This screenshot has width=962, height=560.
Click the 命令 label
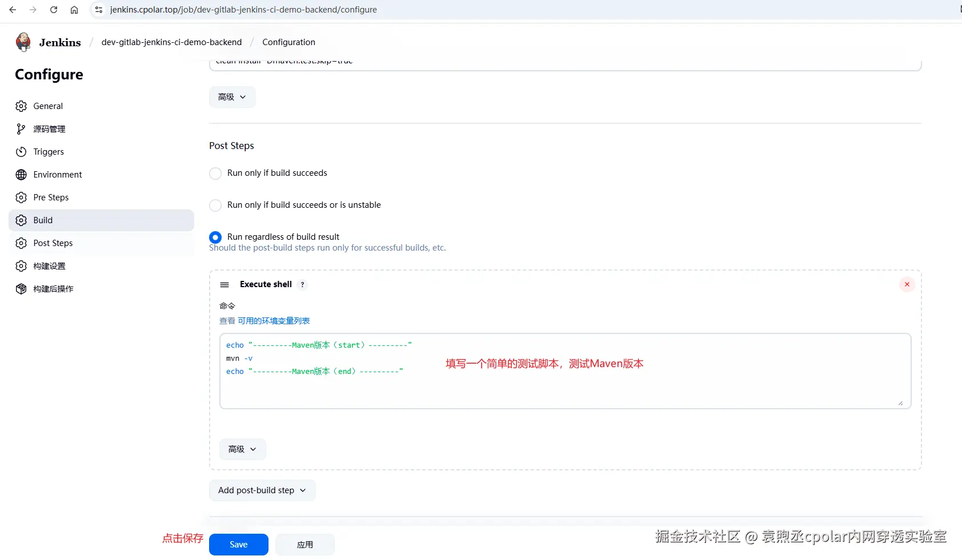click(x=227, y=306)
